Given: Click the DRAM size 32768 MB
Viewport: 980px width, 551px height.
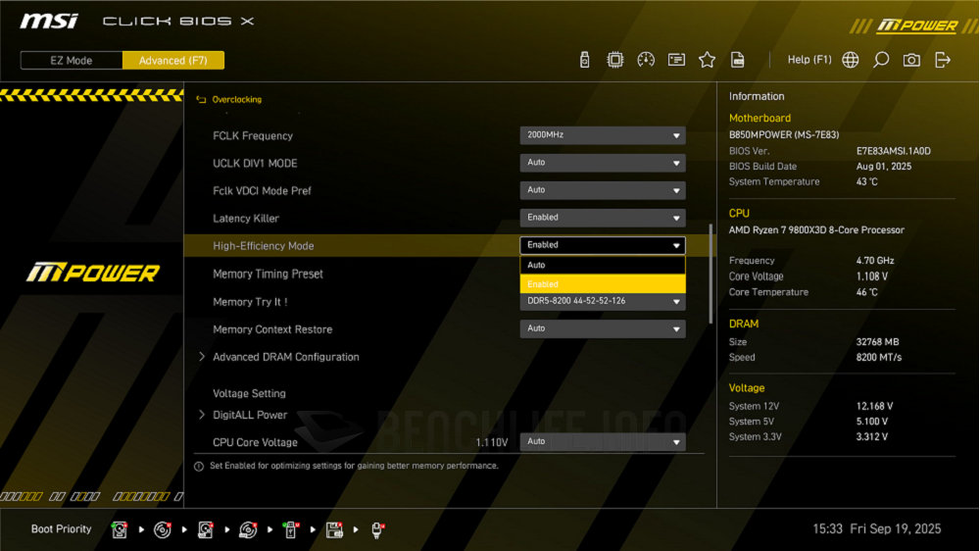Looking at the screenshot, I should [877, 341].
